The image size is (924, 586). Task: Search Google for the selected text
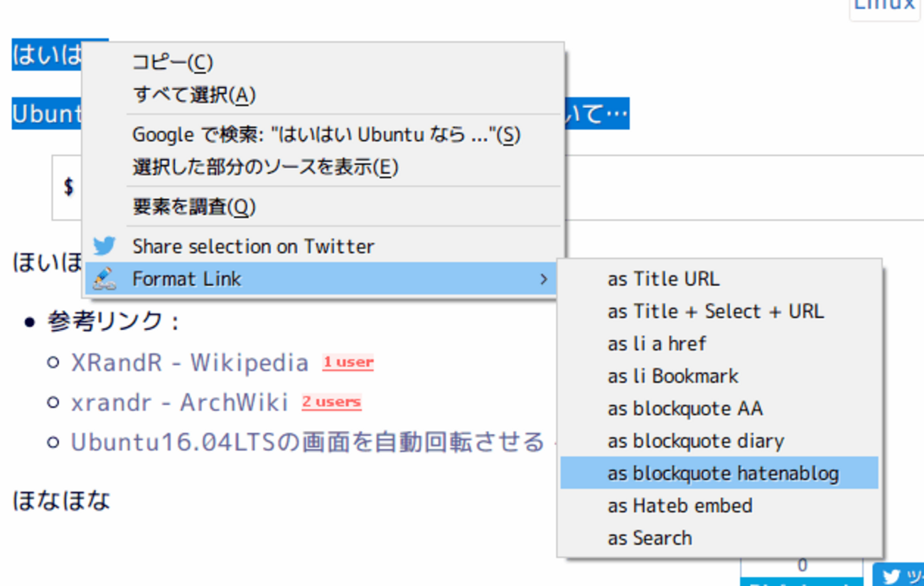pos(326,135)
